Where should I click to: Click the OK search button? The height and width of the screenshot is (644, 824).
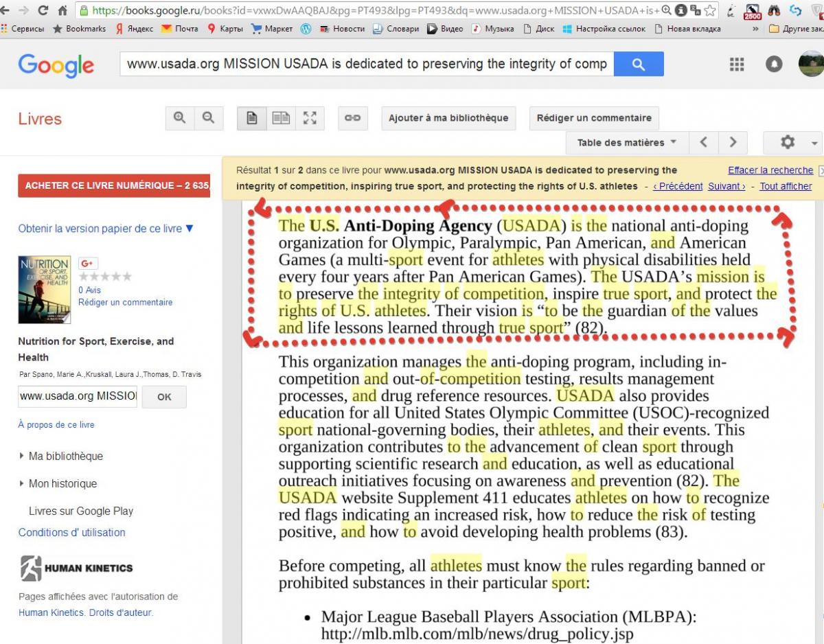[x=164, y=397]
